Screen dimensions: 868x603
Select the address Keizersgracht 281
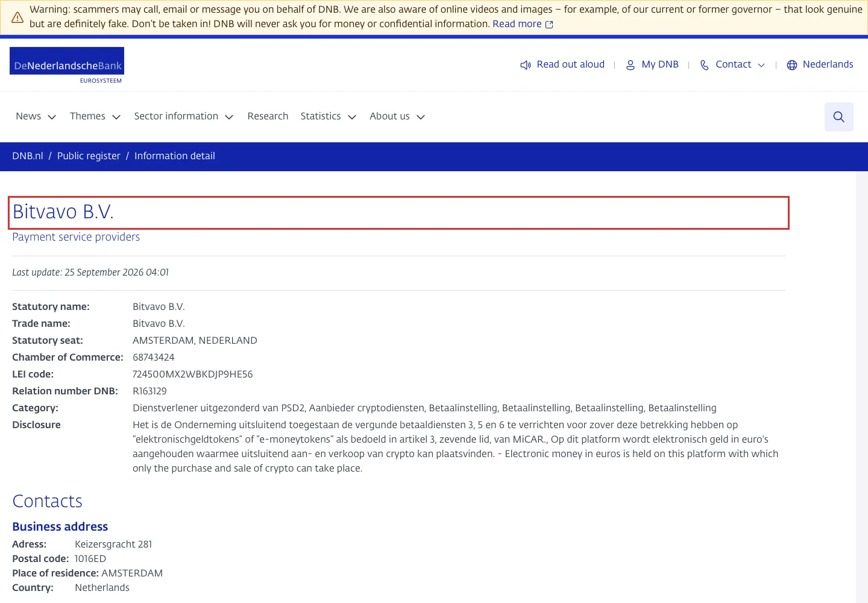pyautogui.click(x=113, y=545)
